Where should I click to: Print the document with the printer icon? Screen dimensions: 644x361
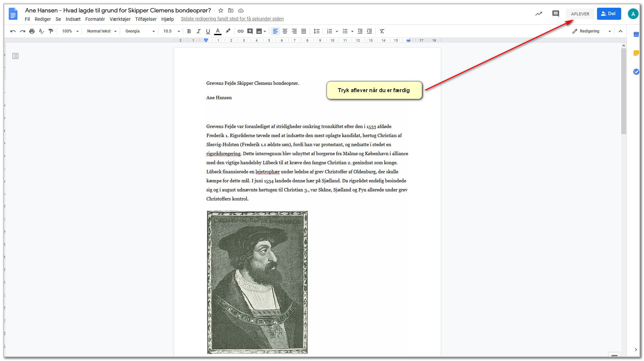click(32, 31)
